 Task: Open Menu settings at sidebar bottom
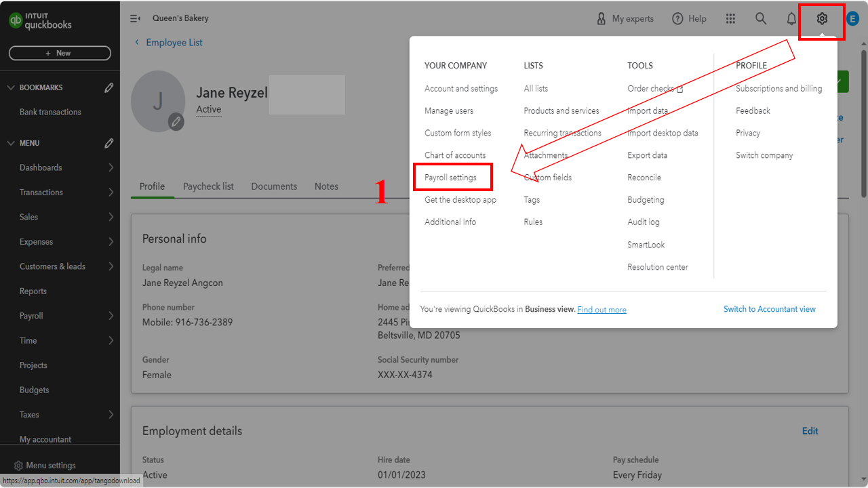click(x=45, y=466)
